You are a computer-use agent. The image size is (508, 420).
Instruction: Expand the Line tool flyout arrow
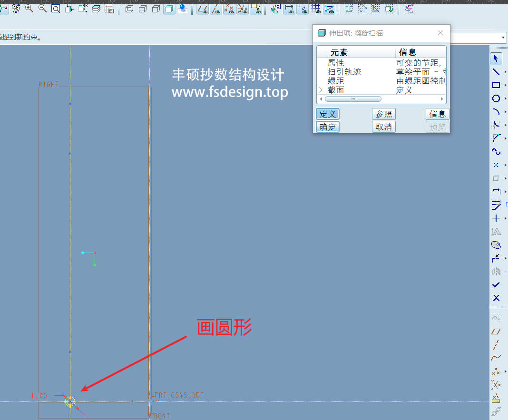tap(505, 72)
